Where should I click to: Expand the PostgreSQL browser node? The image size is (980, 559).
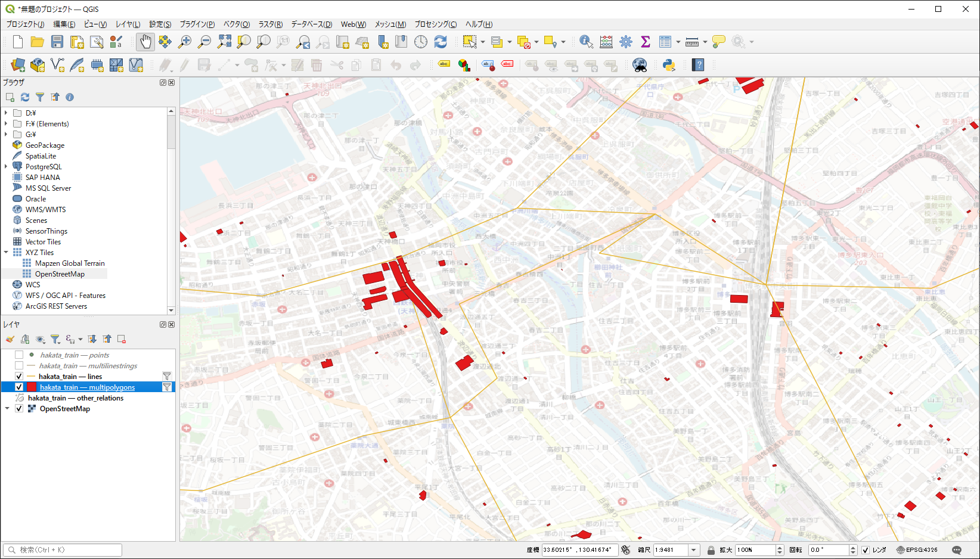(6, 167)
